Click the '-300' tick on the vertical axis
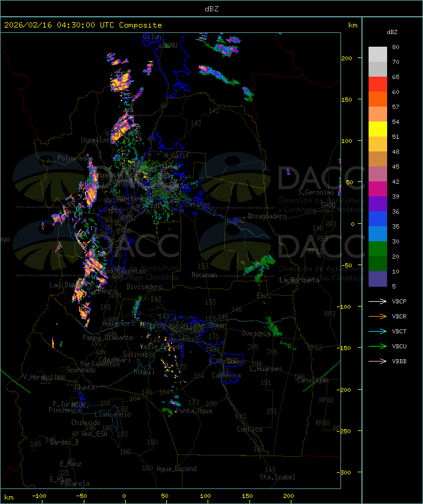 [x=345, y=472]
